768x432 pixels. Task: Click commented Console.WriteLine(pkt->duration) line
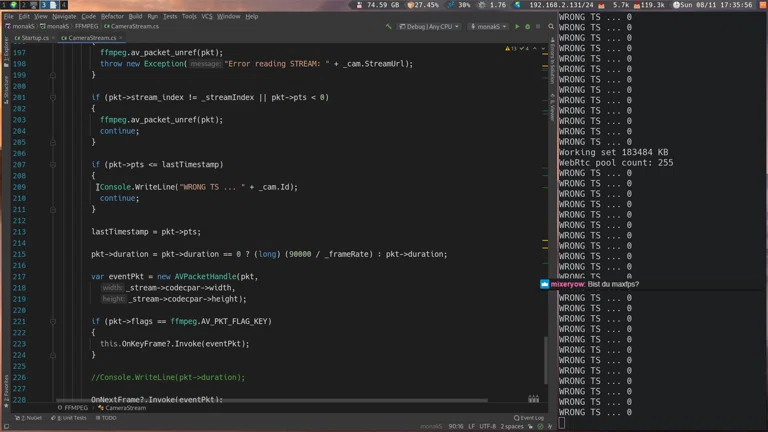tap(168, 377)
